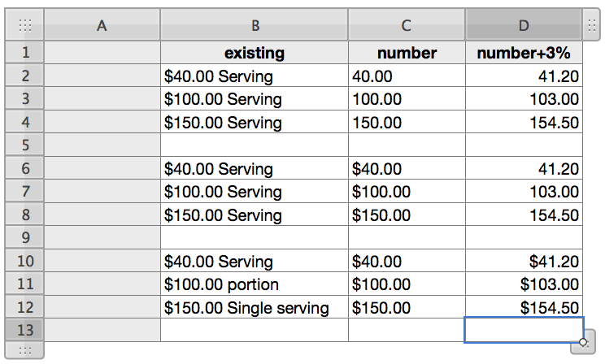Select column A header
Image resolution: width=605 pixels, height=364 pixels.
(102, 25)
